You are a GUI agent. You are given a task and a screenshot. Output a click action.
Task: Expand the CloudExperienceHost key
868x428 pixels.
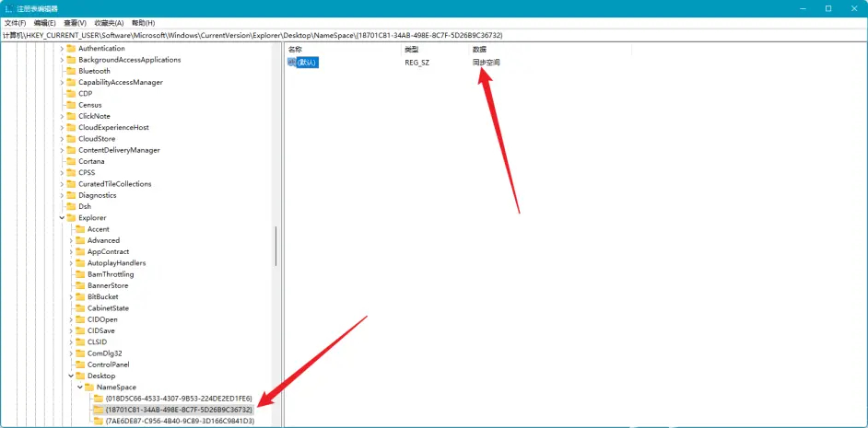62,127
